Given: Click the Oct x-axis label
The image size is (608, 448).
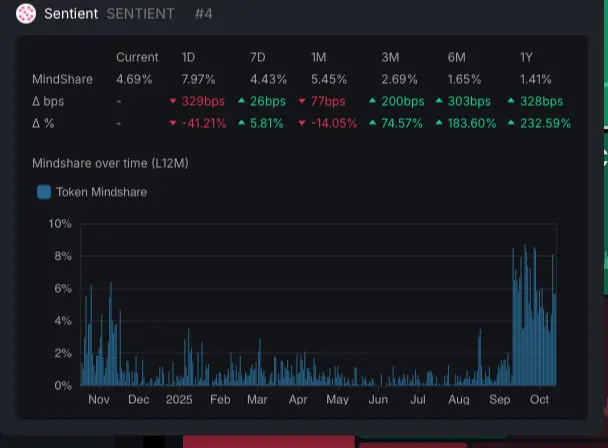Looking at the screenshot, I should pos(539,400).
